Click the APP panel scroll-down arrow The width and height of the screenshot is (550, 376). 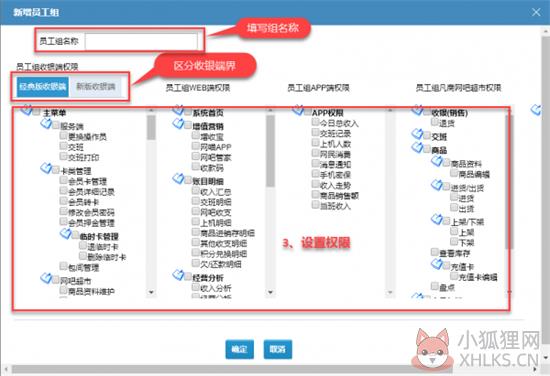390,292
